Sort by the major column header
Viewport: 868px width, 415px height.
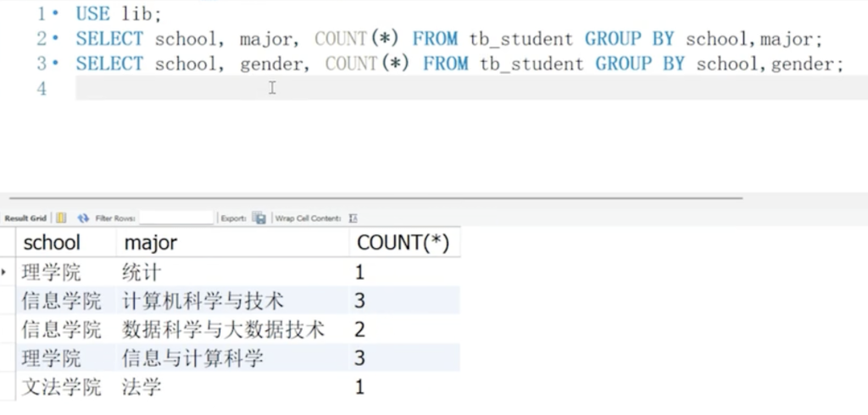point(151,243)
